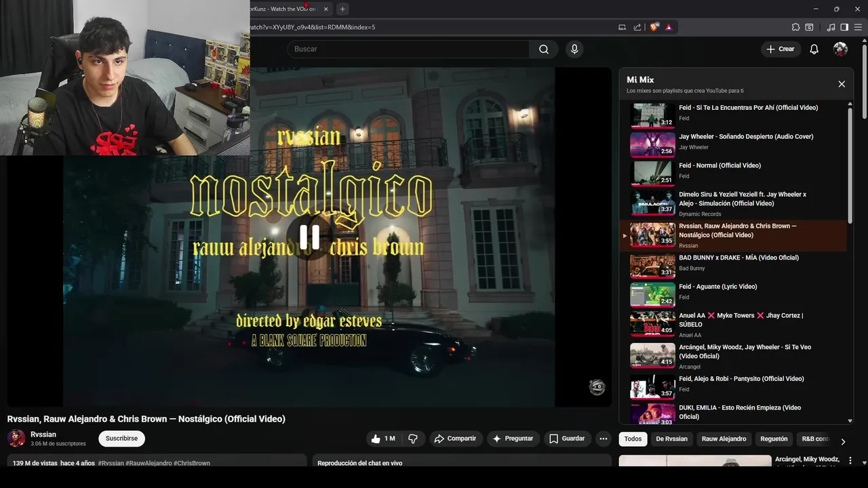
Task: Click the 3:12 Feid video thumbnail
Action: tap(652, 115)
